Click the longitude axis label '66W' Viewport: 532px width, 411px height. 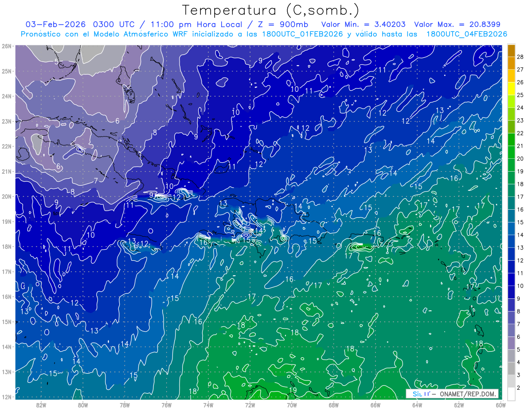tap(375, 404)
